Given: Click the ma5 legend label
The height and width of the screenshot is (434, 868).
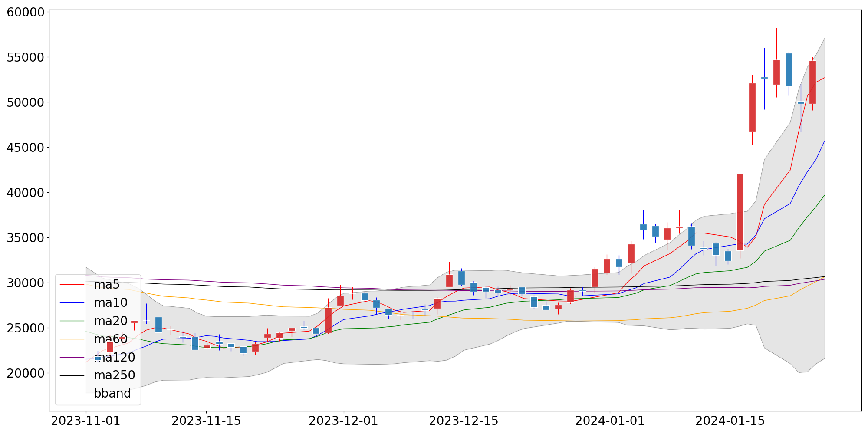Looking at the screenshot, I should point(106,285).
